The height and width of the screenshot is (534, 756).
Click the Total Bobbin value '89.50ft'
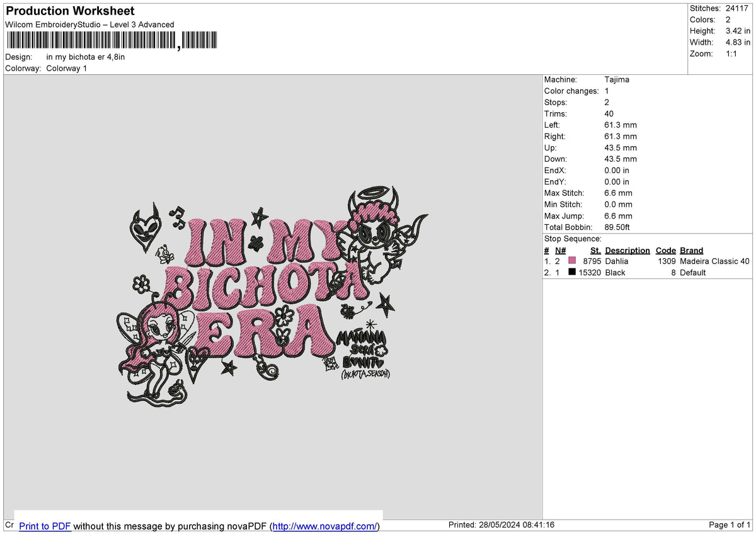[x=617, y=227]
